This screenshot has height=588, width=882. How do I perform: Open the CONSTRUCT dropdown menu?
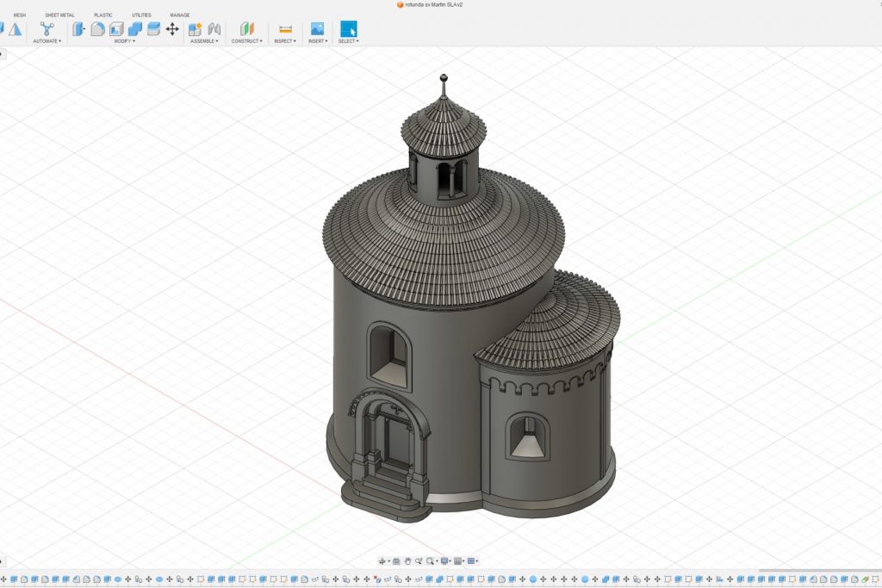tap(247, 41)
